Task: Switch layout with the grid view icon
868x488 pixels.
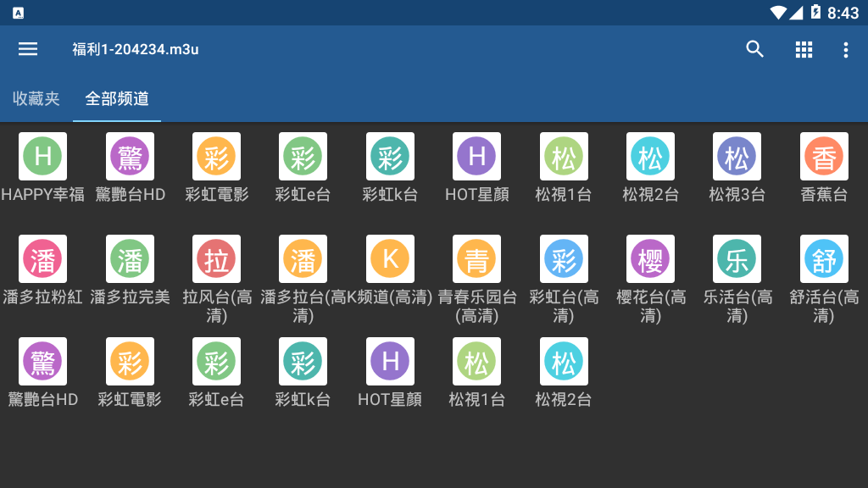Action: (x=804, y=49)
